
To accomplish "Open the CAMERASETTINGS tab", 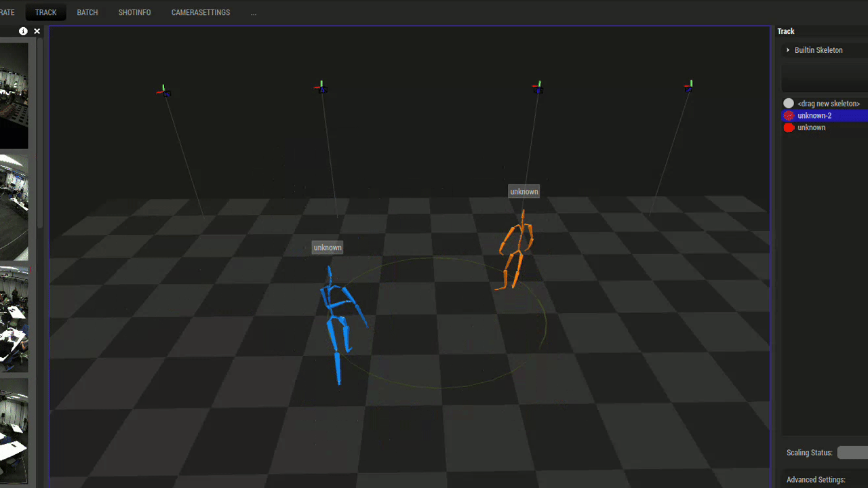I will 200,12.
